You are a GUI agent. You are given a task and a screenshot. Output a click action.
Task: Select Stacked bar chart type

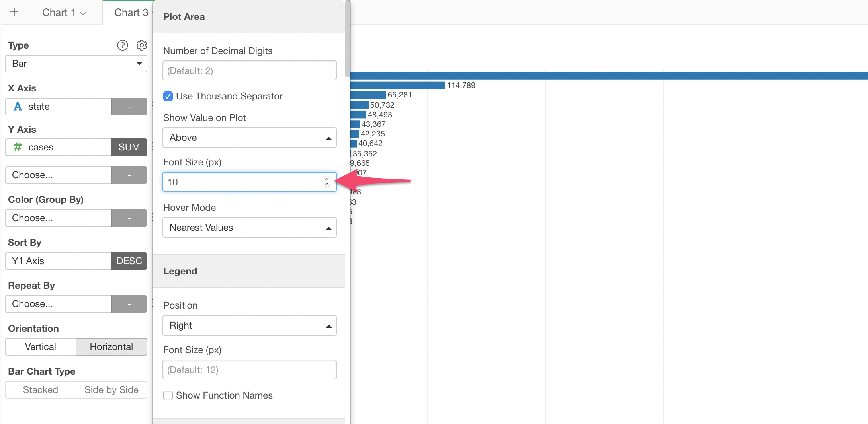pos(41,390)
